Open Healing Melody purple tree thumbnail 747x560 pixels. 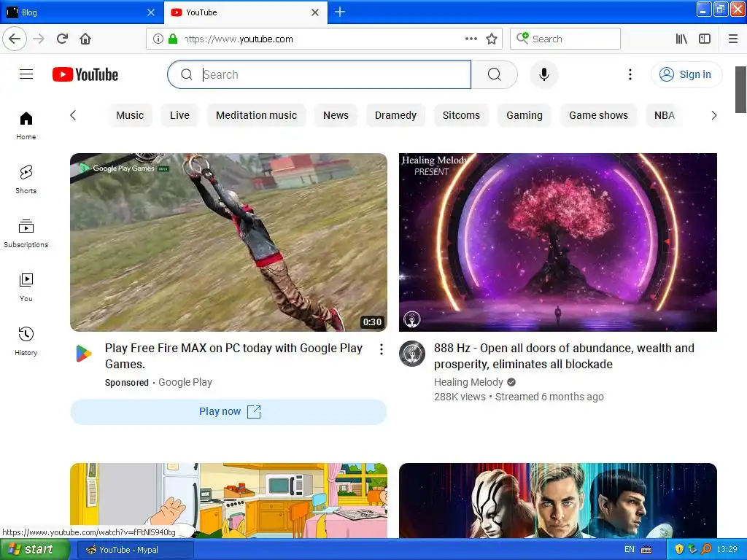pos(558,242)
